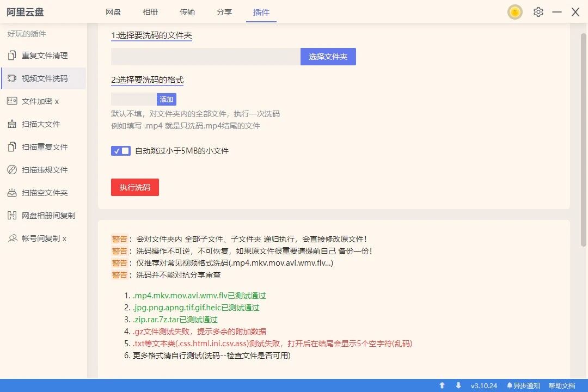Image resolution: width=588 pixels, height=392 pixels.
Task: Open 帮助文档 link in status bar
Action: pyautogui.click(x=562, y=385)
